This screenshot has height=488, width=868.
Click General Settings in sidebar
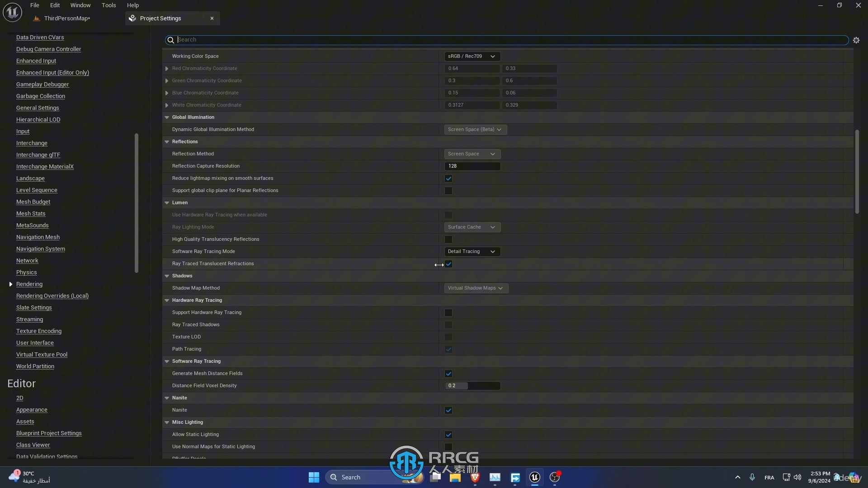38,107
